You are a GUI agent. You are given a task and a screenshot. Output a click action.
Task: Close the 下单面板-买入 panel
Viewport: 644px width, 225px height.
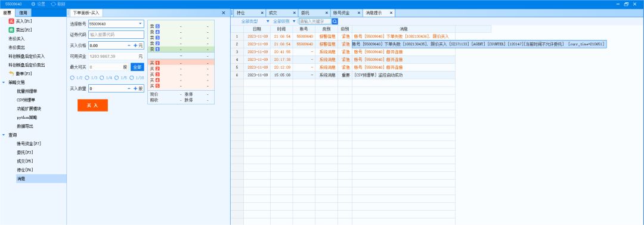pos(224,13)
